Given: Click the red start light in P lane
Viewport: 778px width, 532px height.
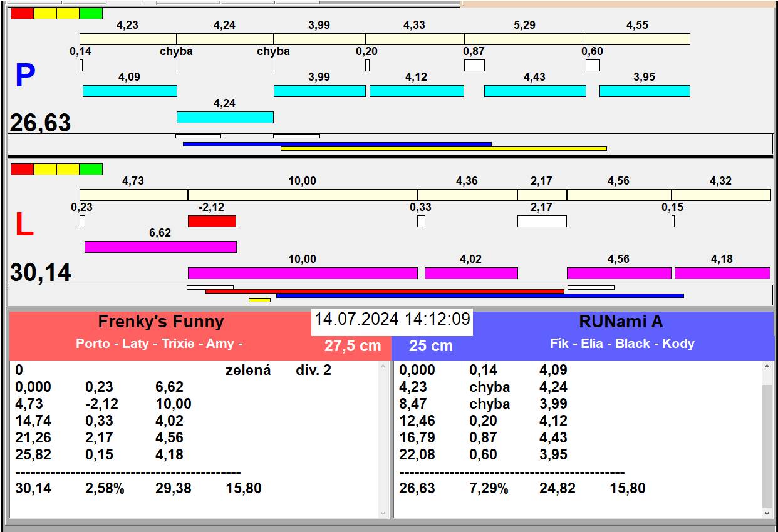Looking at the screenshot, I should [x=22, y=13].
